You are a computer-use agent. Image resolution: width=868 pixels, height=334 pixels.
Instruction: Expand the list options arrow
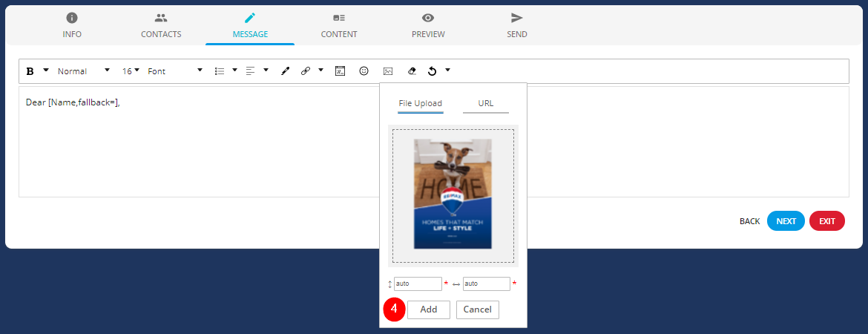tap(234, 71)
